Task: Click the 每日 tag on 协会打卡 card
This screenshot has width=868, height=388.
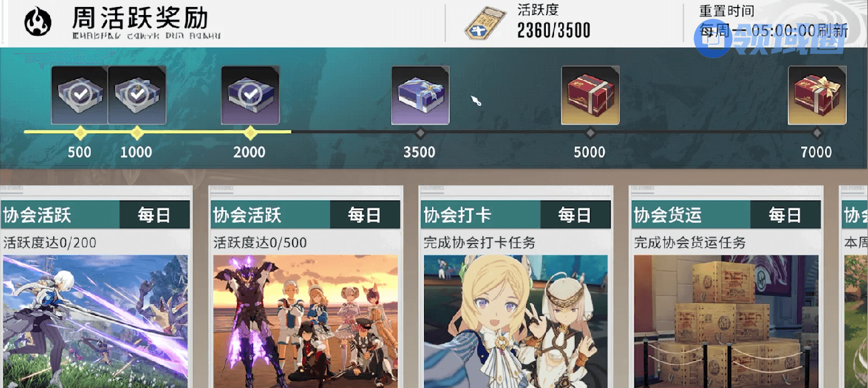Action: tap(575, 215)
